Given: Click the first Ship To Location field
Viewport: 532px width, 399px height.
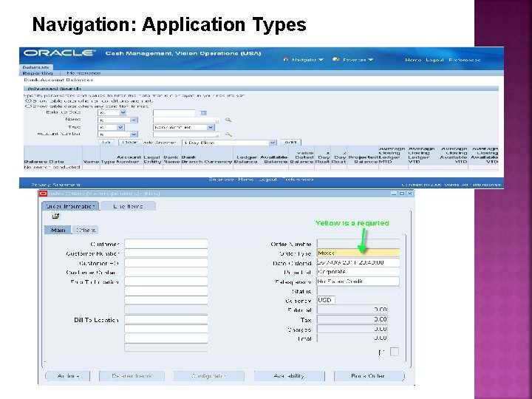Looking at the screenshot, I should pyautogui.click(x=166, y=282).
